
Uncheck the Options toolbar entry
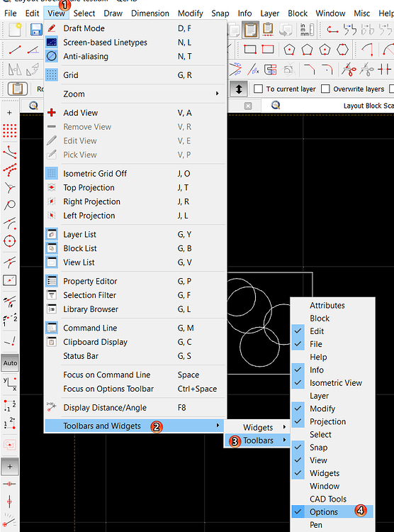coord(332,511)
